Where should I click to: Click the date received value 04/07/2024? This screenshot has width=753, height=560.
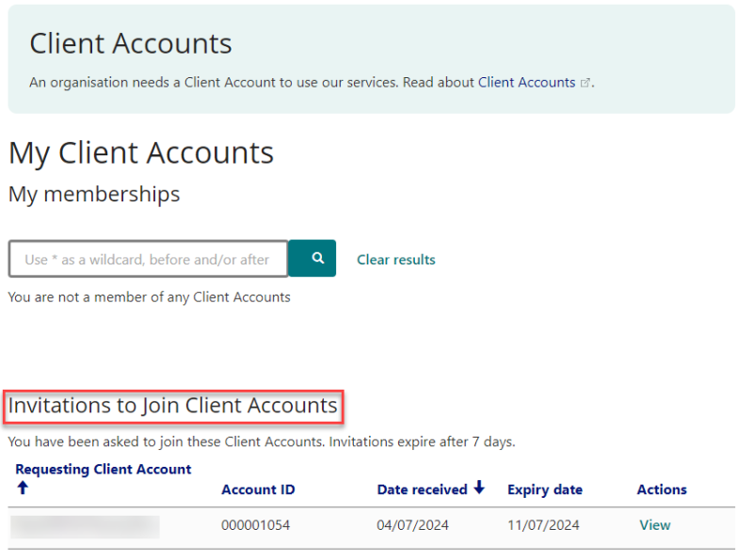click(x=410, y=525)
